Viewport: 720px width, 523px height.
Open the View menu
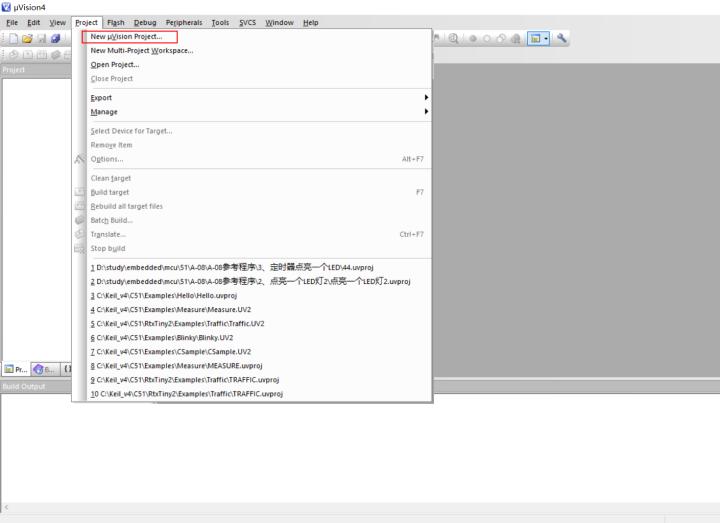click(57, 22)
